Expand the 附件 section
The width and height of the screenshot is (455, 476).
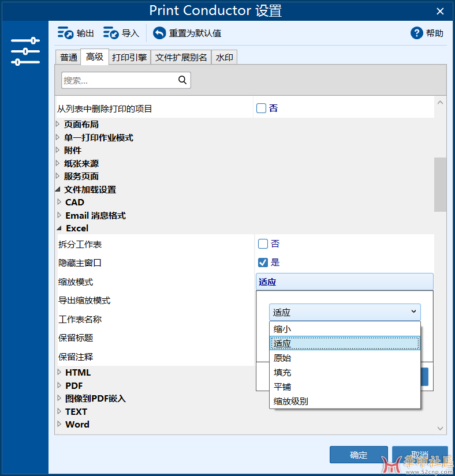click(x=58, y=150)
